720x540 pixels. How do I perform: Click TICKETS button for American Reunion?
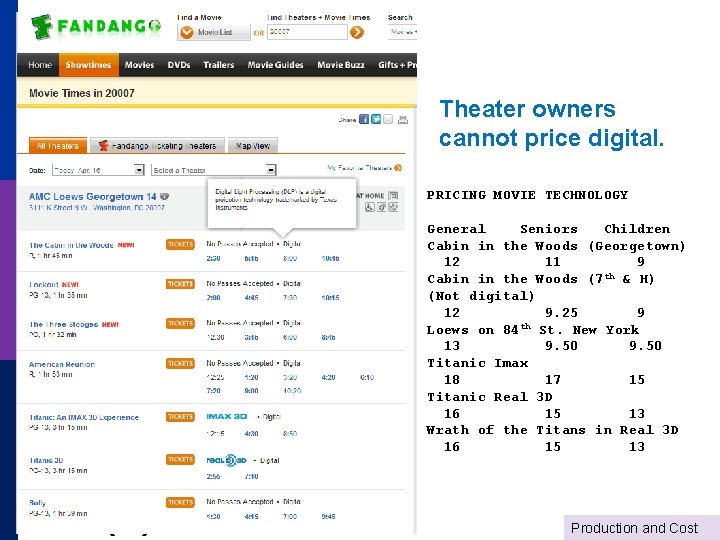click(x=180, y=364)
